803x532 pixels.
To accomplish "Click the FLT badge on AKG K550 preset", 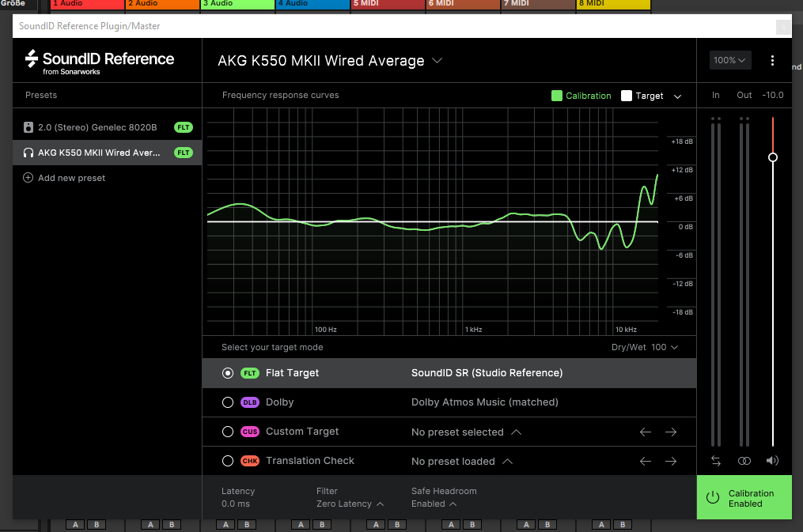I will (x=184, y=153).
